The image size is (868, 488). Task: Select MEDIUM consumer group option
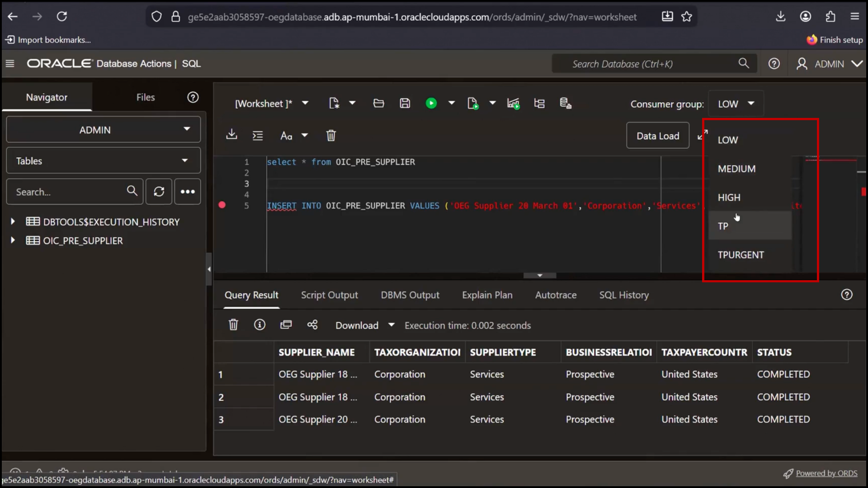[x=750, y=169]
